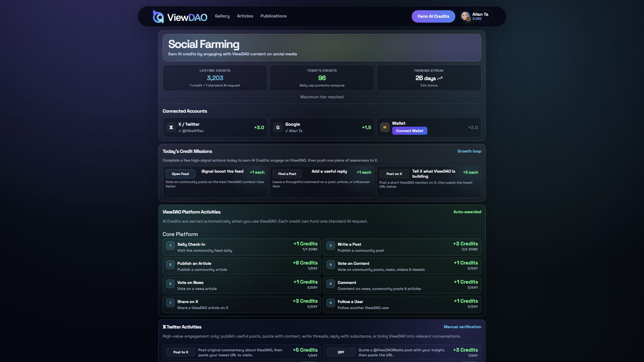This screenshot has width=644, height=362.
Task: Open the Allan Ta profile avatar
Action: coord(465,16)
